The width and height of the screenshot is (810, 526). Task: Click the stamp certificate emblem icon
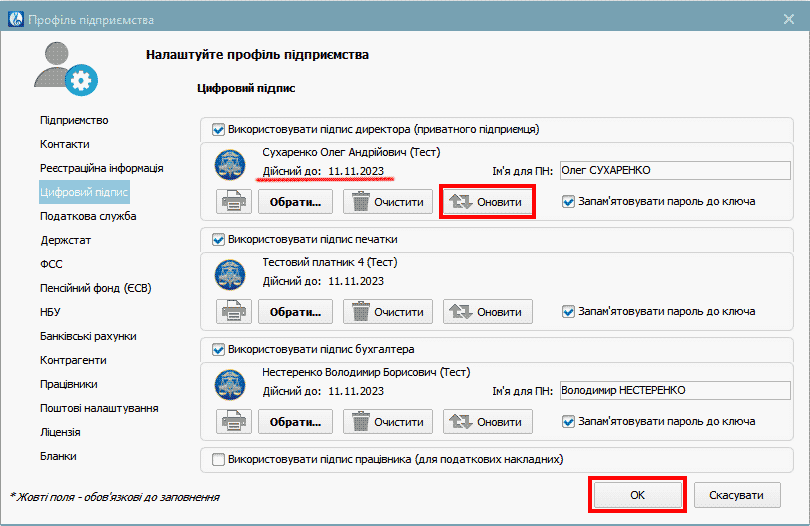(233, 271)
